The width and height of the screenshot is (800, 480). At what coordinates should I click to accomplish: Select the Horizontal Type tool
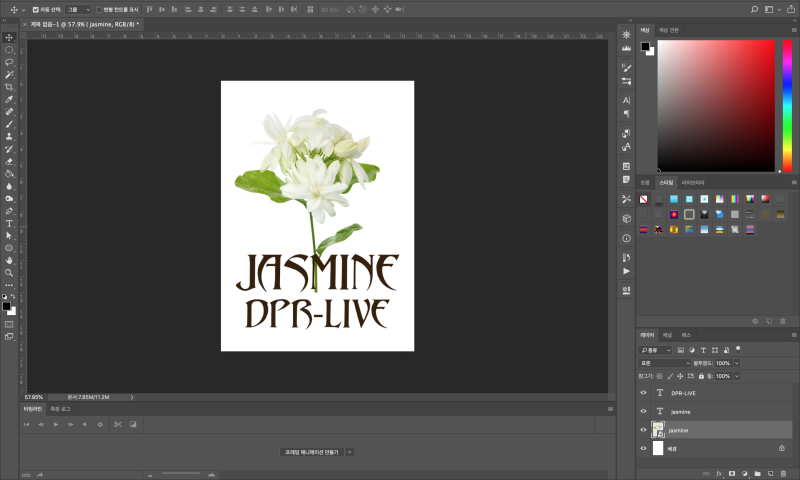[9, 223]
